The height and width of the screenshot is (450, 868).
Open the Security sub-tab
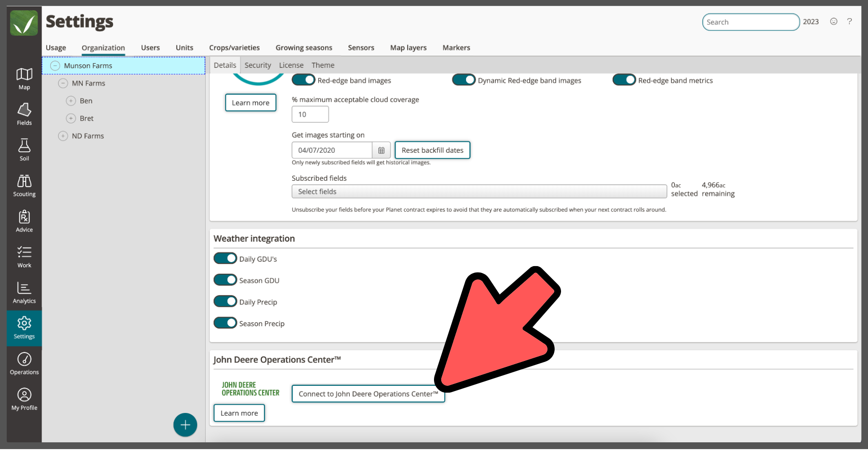[258, 66]
